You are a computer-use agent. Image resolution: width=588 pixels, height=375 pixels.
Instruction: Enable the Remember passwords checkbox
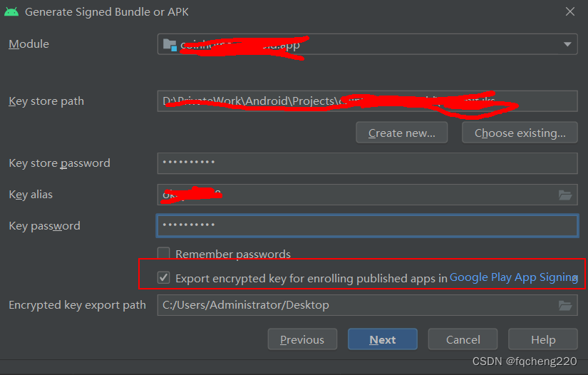164,254
